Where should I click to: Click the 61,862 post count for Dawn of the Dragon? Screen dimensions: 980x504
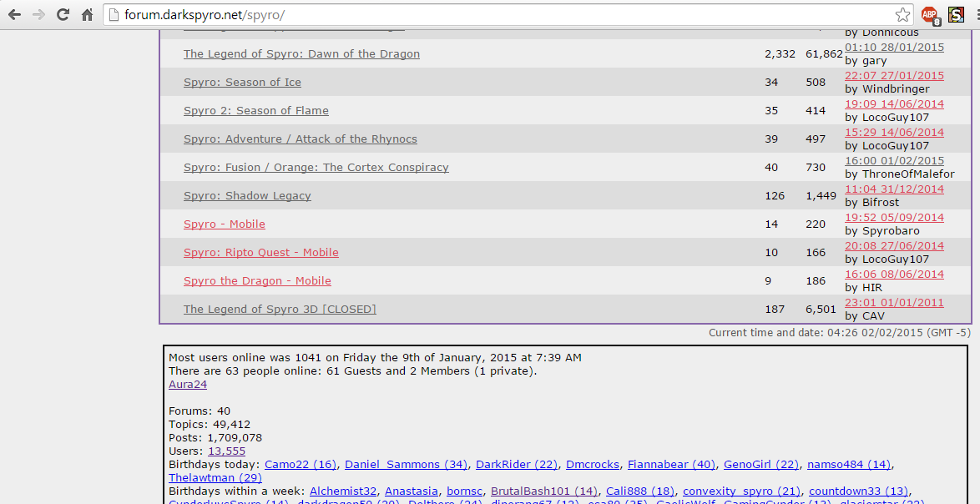point(825,53)
